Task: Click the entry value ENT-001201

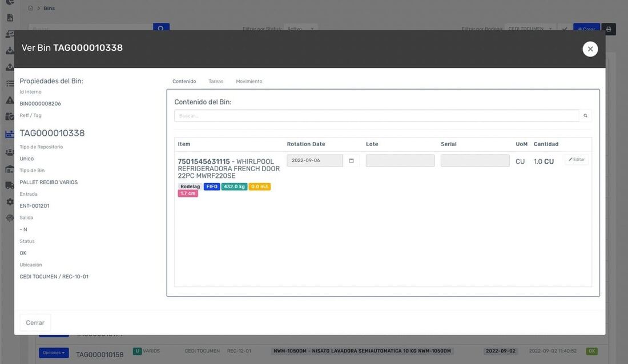Action: [x=34, y=206]
